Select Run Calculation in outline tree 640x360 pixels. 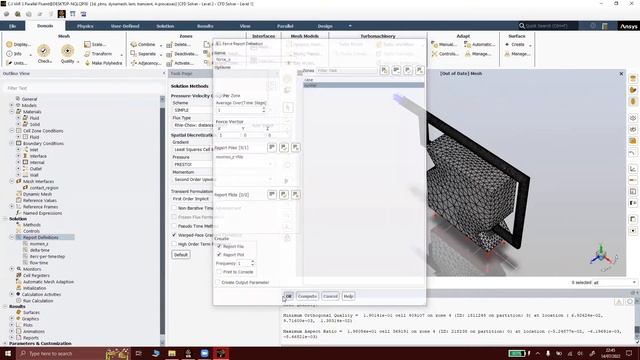pyautogui.click(x=38, y=300)
